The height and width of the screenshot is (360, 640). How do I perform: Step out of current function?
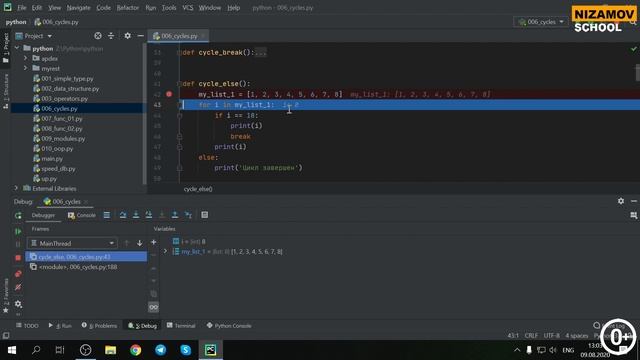coord(175,215)
